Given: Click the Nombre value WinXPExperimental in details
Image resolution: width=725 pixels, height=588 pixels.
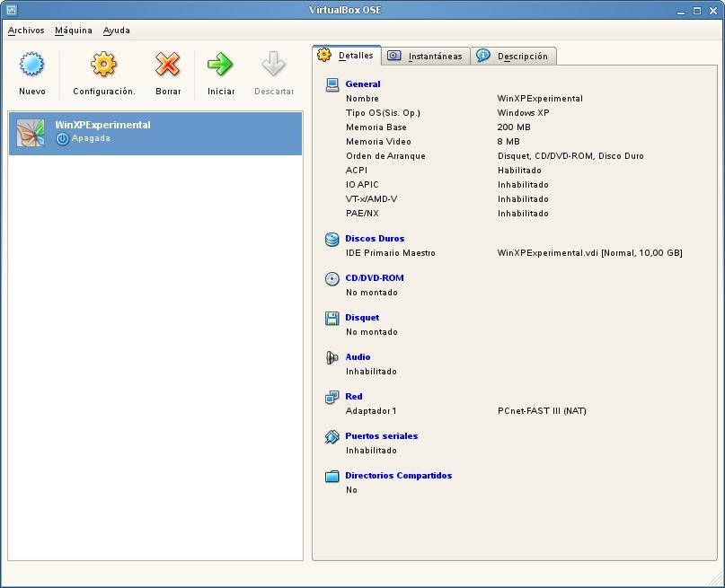Looking at the screenshot, I should coord(540,99).
